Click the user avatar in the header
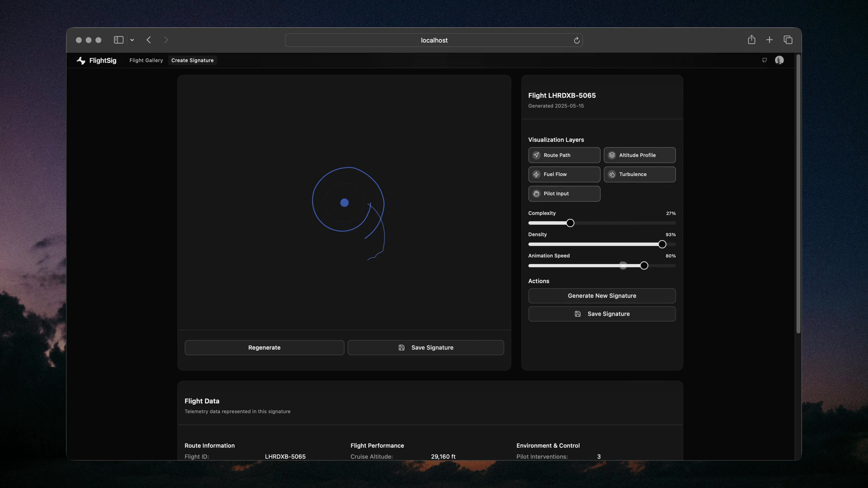The height and width of the screenshot is (488, 868). pos(779,60)
